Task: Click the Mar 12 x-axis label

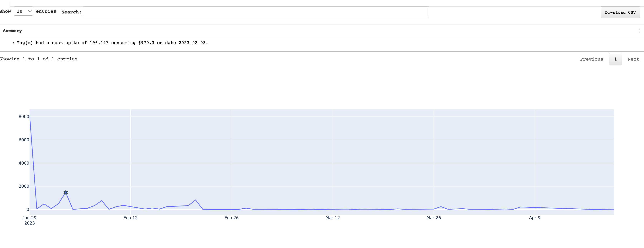Action: pos(333,218)
